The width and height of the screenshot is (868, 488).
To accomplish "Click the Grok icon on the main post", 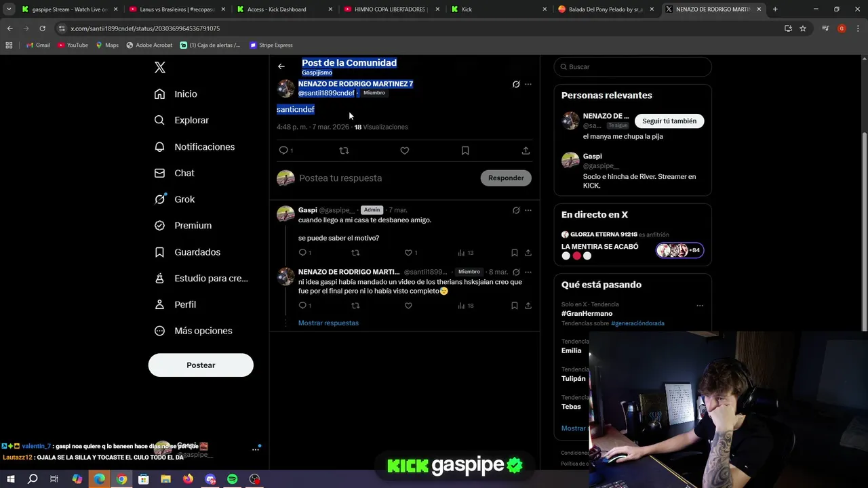I will click(516, 84).
